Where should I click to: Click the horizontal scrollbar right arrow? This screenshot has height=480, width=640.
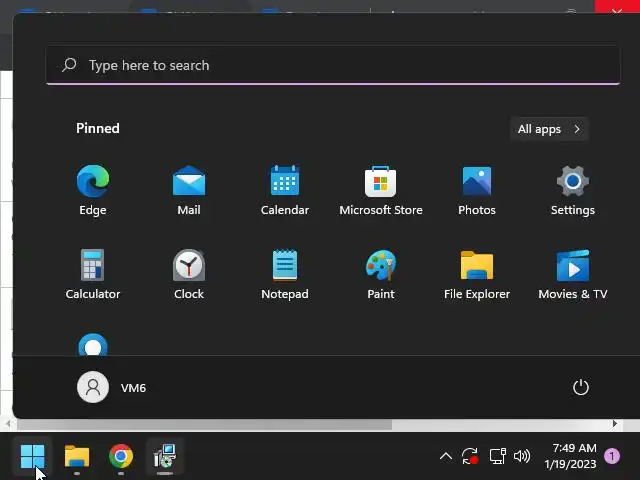615,424
